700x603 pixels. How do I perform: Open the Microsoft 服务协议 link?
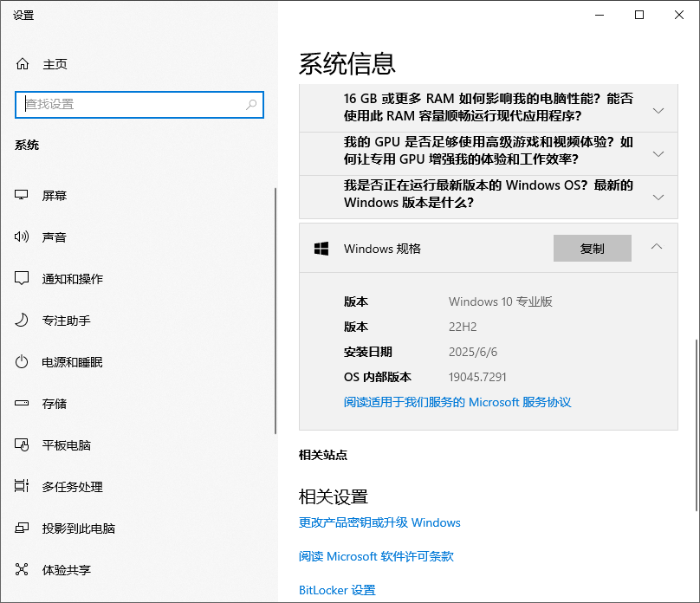point(457,402)
